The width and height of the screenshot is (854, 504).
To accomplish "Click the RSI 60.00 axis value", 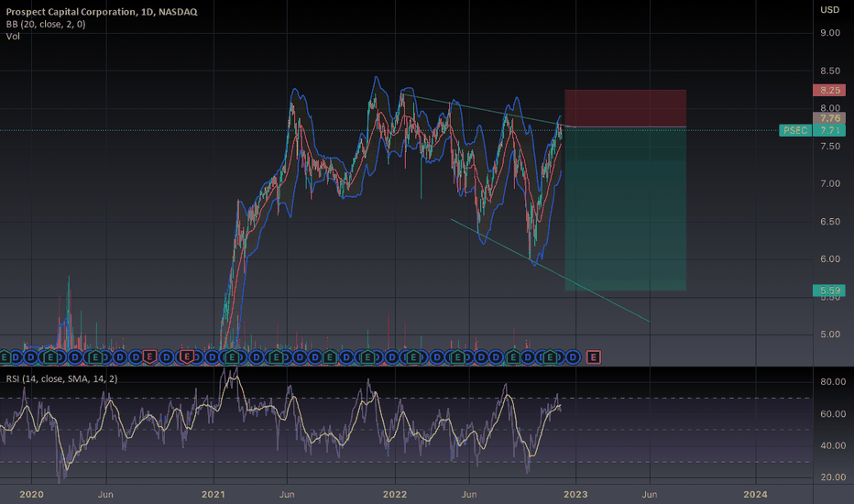I will tap(833, 413).
